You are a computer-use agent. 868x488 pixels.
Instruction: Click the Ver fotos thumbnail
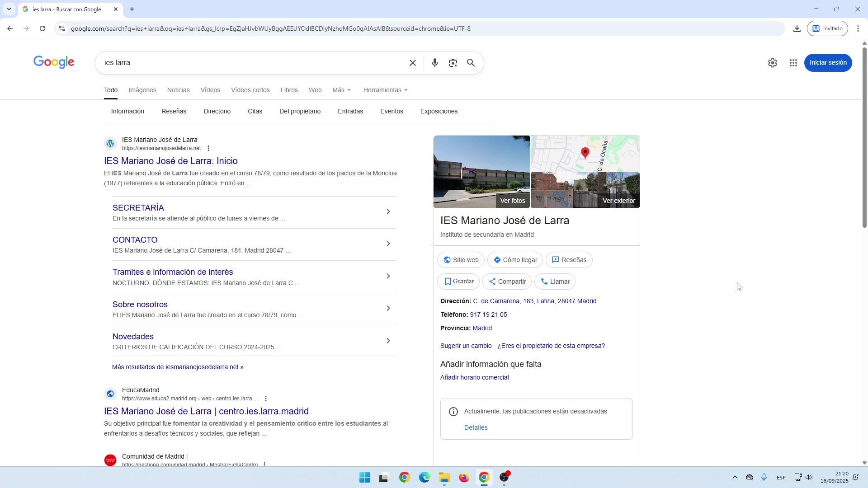click(481, 172)
